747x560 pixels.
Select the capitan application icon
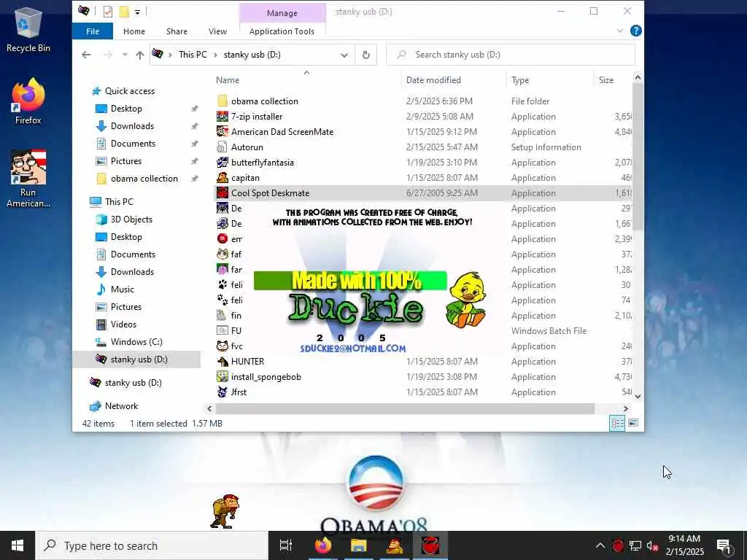[x=222, y=178]
